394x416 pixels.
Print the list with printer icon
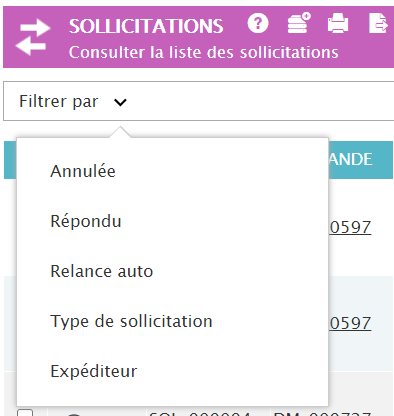tap(338, 23)
